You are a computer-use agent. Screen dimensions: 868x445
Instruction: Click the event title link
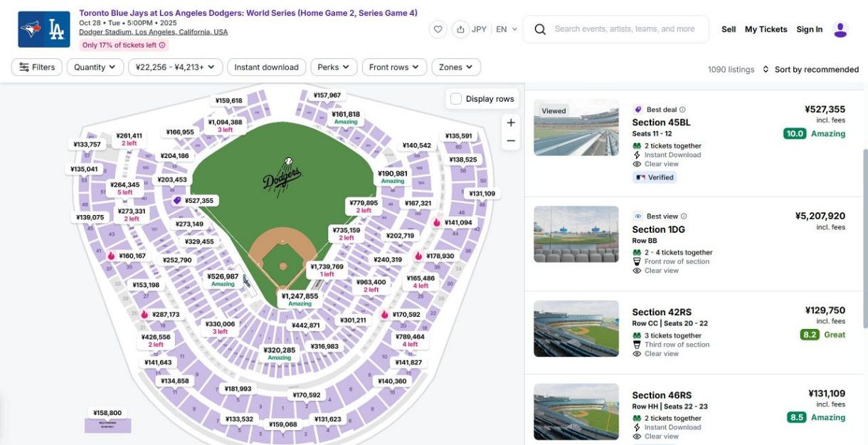point(248,13)
